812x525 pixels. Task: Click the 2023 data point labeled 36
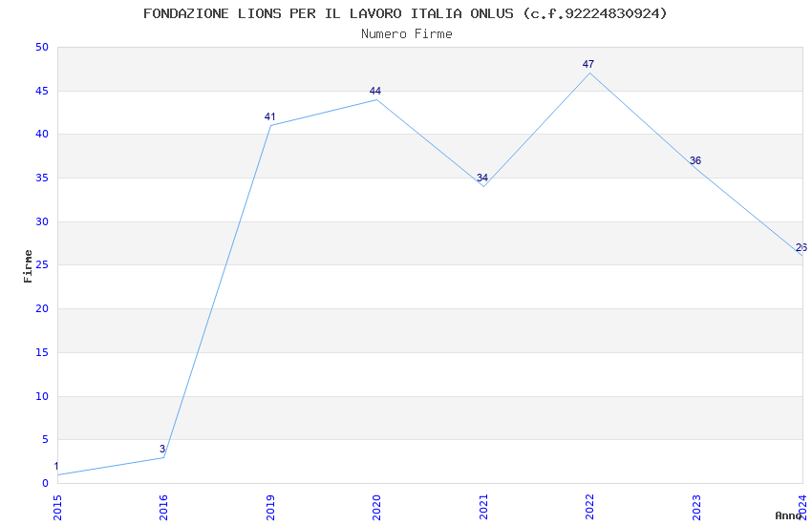coord(695,161)
